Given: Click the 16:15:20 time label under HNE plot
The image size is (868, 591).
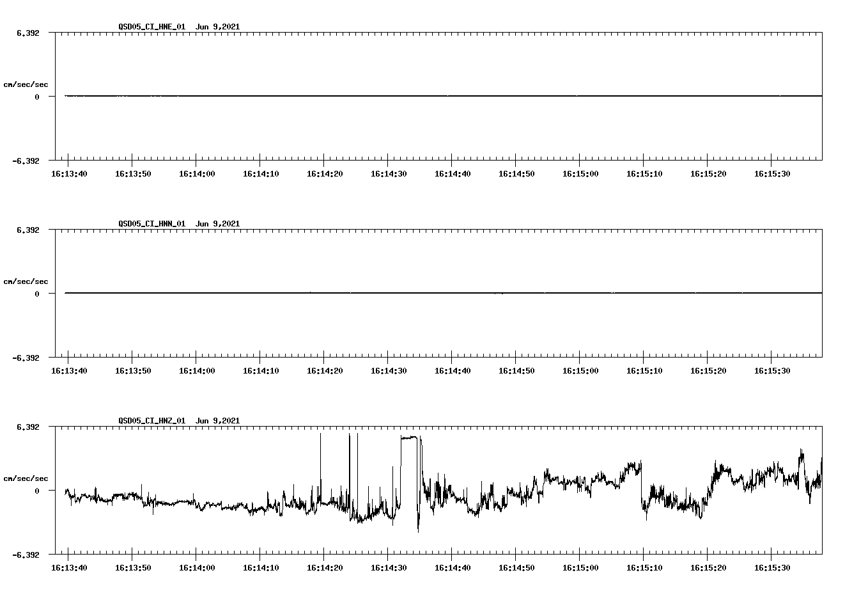Looking at the screenshot, I should tap(708, 174).
